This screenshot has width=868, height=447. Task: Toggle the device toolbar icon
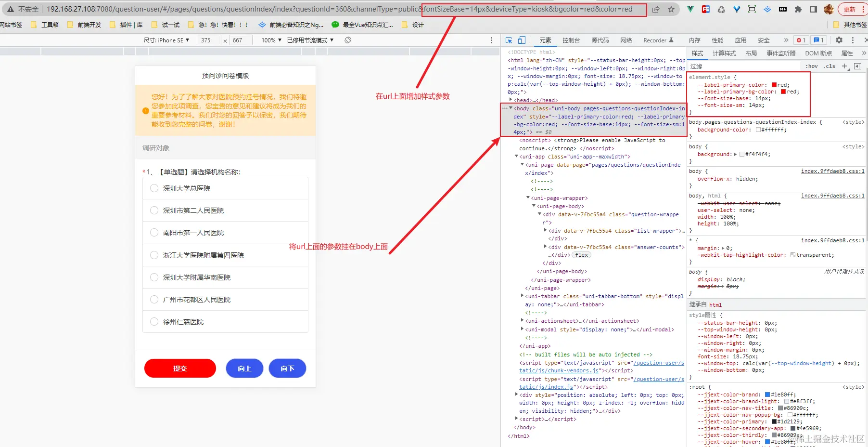point(522,40)
